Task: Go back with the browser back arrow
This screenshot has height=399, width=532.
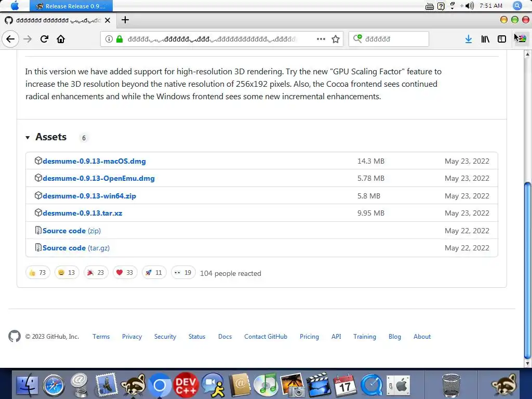Action: pyautogui.click(x=10, y=39)
